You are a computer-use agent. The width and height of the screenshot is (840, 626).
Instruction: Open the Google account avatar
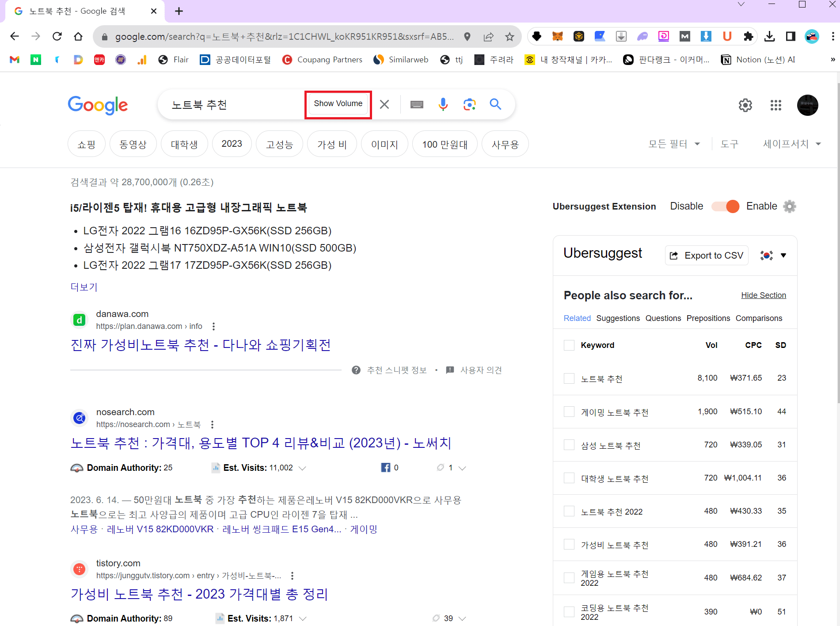click(808, 105)
